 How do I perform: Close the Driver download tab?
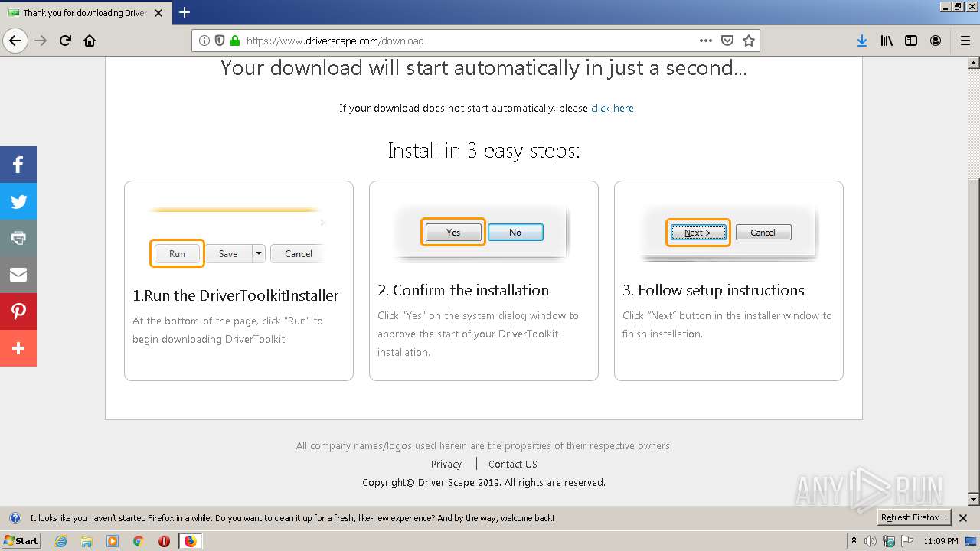[158, 13]
